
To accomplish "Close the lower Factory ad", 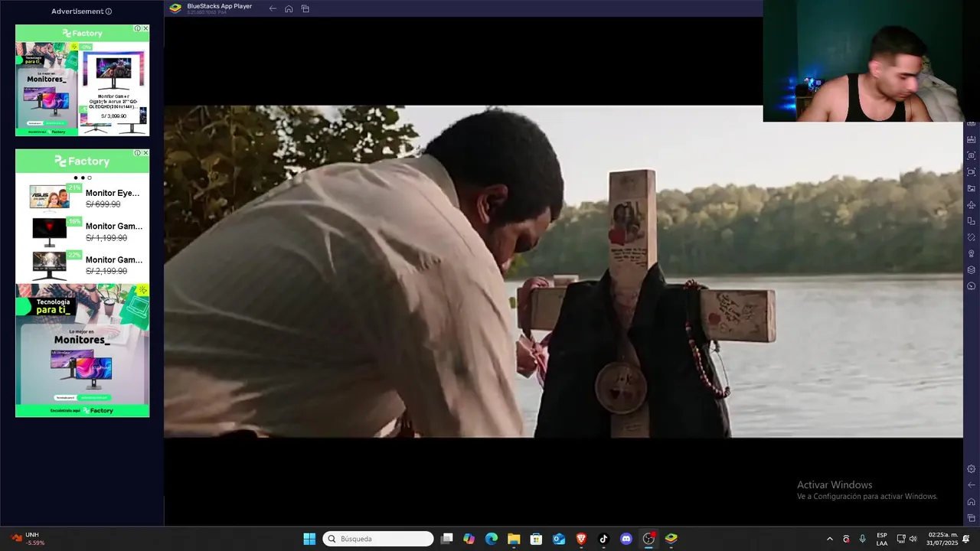I will 145,153.
